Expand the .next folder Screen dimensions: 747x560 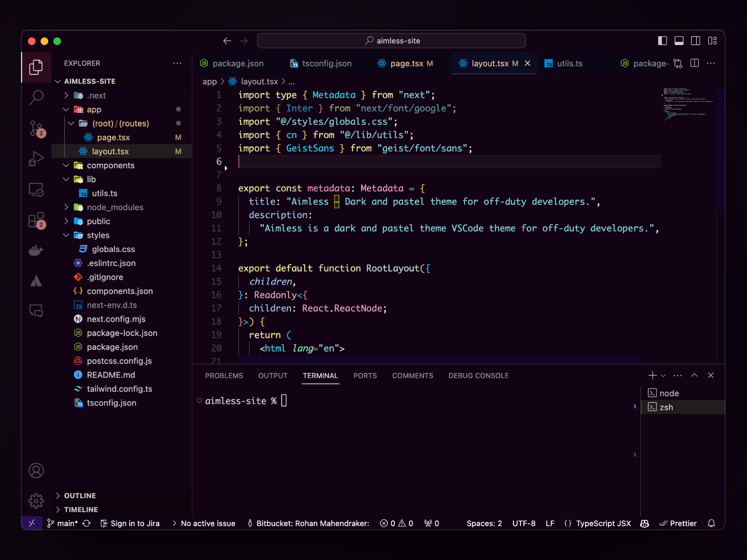coord(66,95)
